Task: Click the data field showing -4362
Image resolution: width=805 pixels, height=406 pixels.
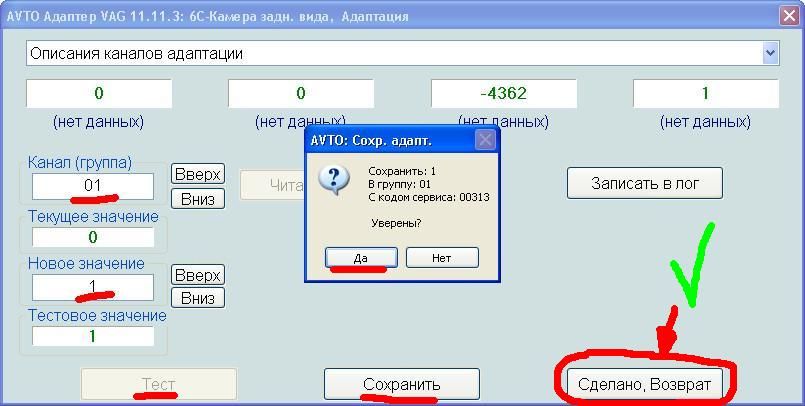Action: [x=503, y=94]
